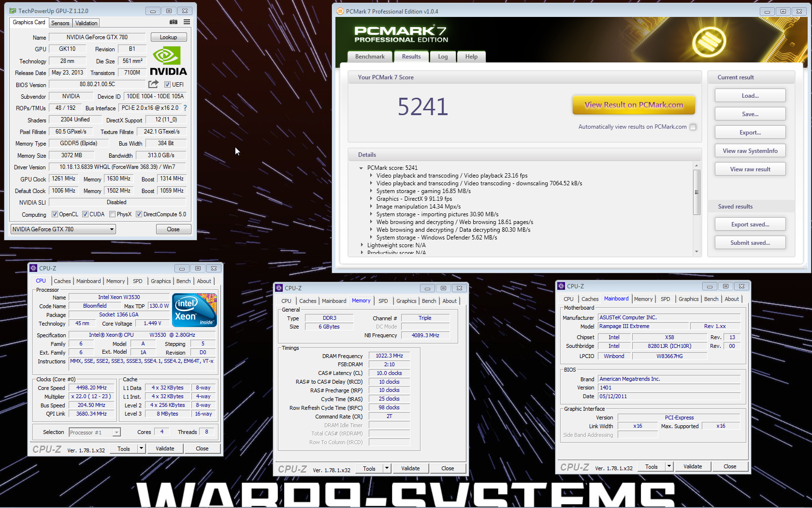Viewport: 812px width, 508px height.
Task: Open Tools dropdown arrow in CPU-Z Mainboard window
Action: click(669, 466)
